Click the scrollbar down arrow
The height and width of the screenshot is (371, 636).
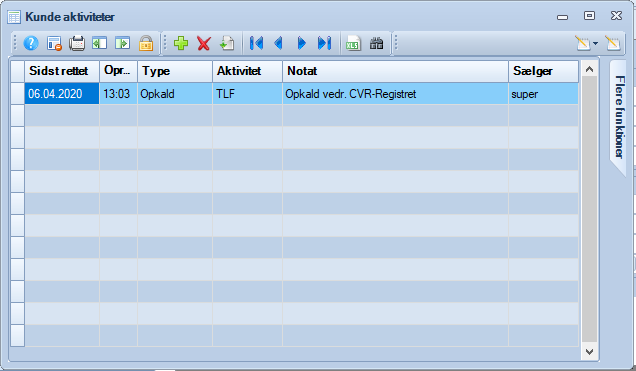pos(589,351)
